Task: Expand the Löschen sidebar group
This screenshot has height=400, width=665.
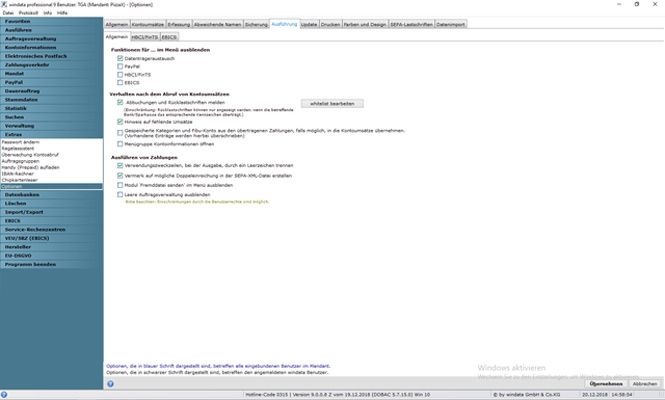Action: pyautogui.click(x=51, y=204)
